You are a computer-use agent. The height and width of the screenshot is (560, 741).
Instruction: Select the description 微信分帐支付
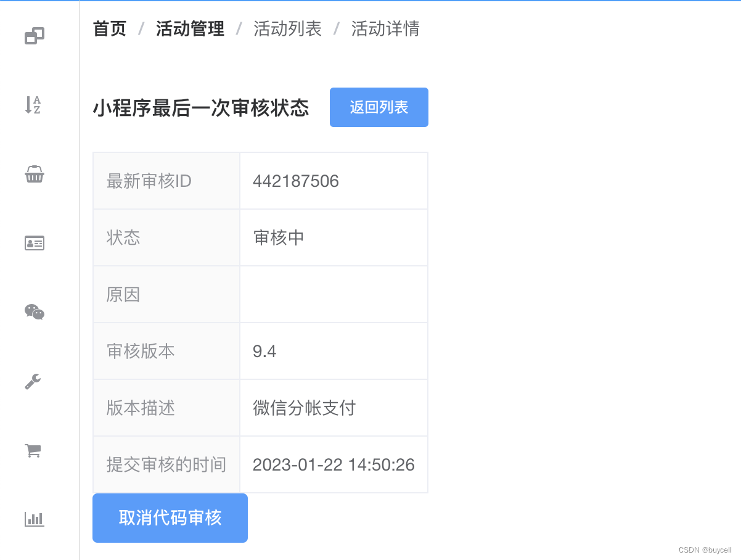305,408
